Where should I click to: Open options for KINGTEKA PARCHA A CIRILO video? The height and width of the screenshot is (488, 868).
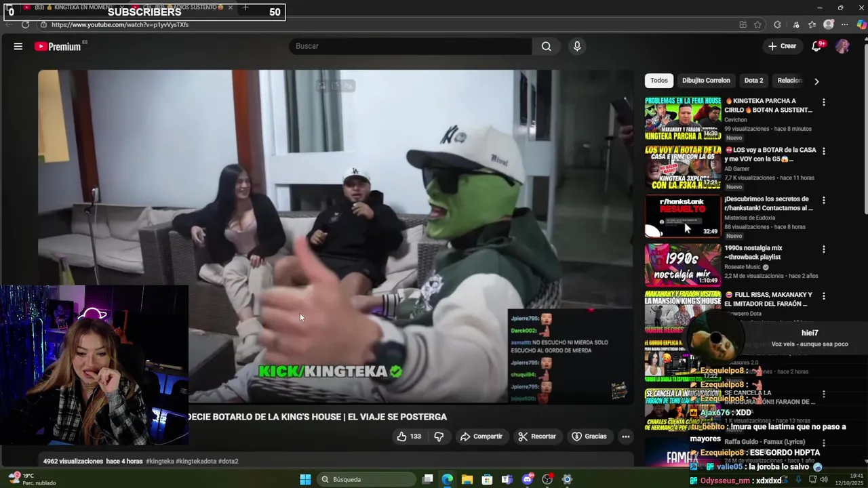[824, 102]
